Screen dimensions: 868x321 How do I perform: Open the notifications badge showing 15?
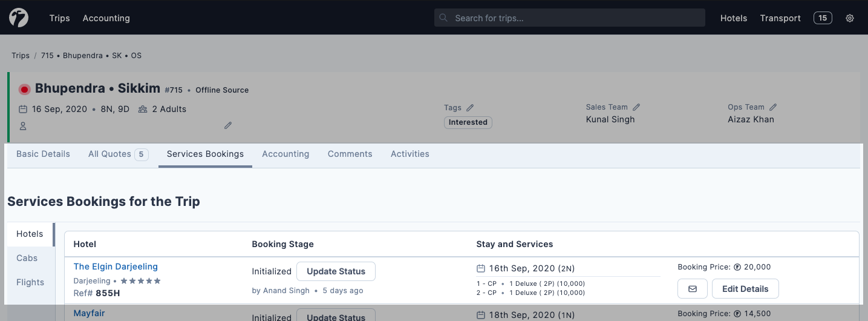tap(823, 18)
